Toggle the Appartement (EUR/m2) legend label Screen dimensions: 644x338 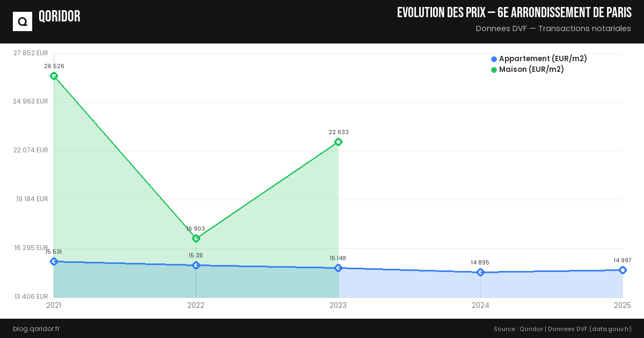click(543, 59)
